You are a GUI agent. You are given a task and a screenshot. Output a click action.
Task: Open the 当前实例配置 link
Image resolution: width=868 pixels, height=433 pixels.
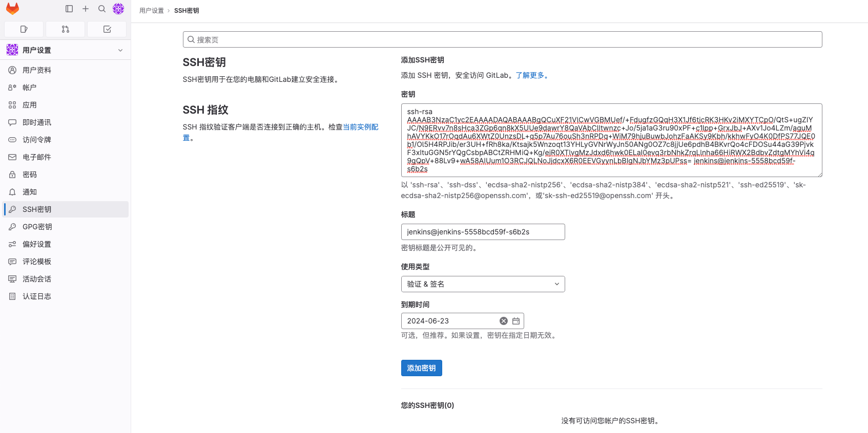(361, 127)
